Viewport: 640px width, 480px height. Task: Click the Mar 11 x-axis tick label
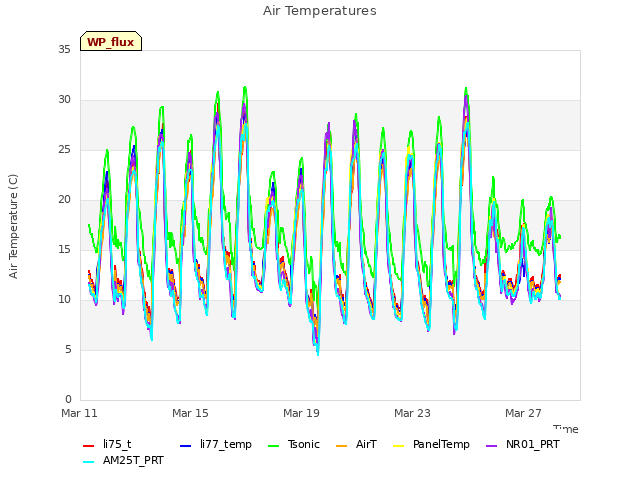[x=79, y=413]
